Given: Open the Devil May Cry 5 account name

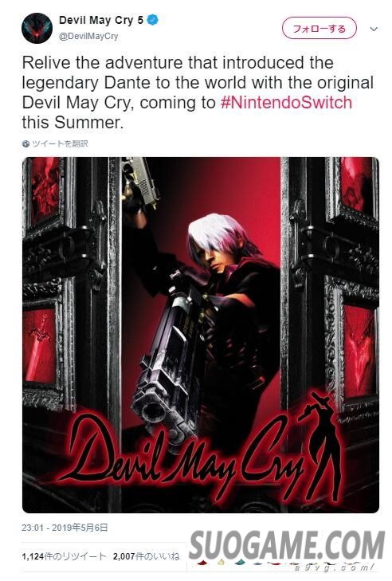Looking at the screenshot, I should (101, 20).
